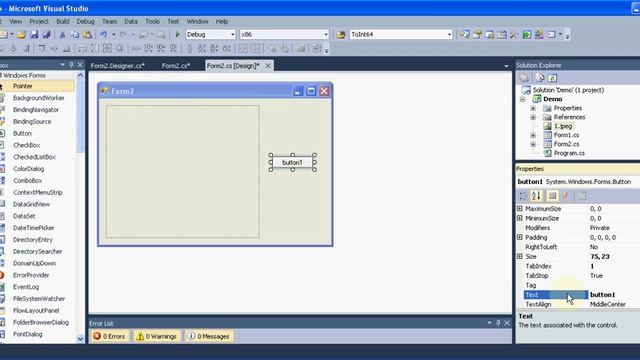The width and height of the screenshot is (640, 360).
Task: Click the Text property value field
Action: [x=613, y=295]
